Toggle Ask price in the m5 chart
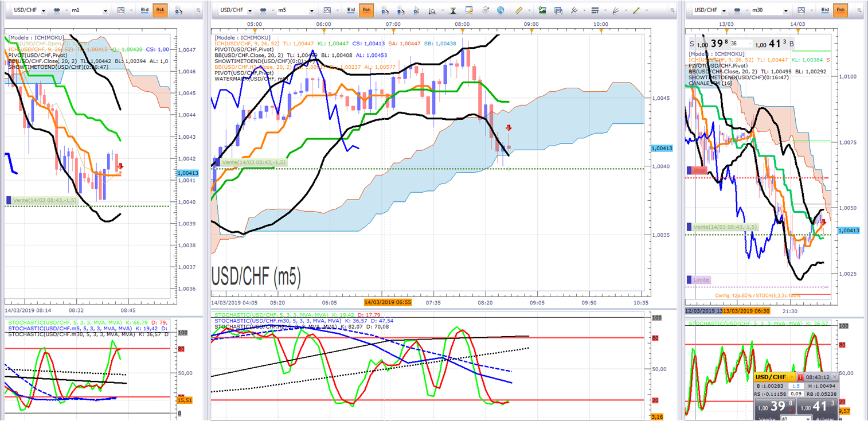868x421 pixels. tap(366, 10)
